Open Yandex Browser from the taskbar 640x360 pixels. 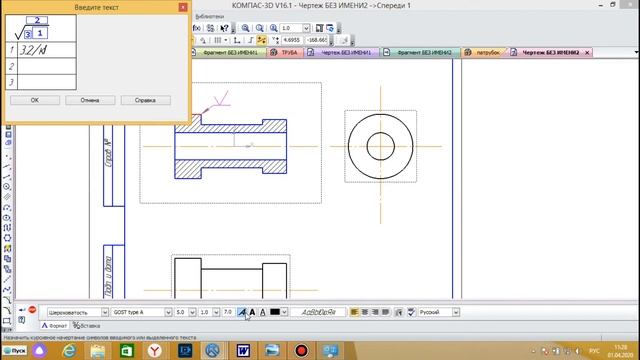155,351
